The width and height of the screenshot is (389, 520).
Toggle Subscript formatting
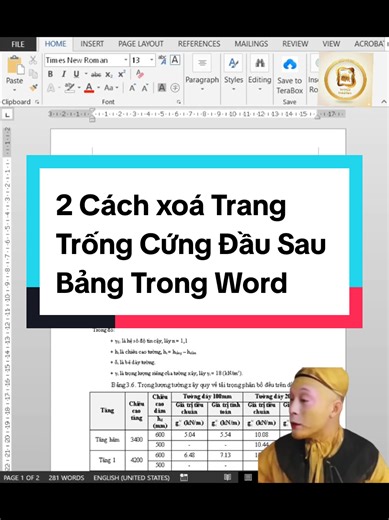coord(109,74)
